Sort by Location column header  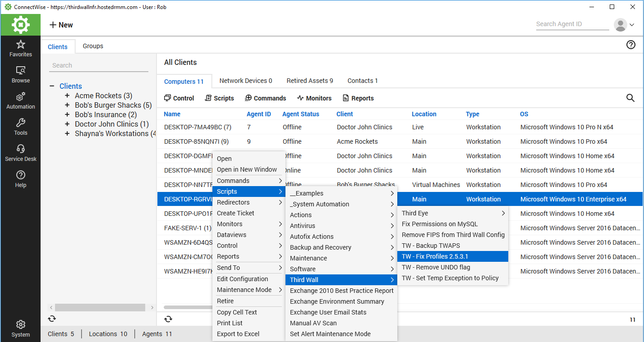424,114
